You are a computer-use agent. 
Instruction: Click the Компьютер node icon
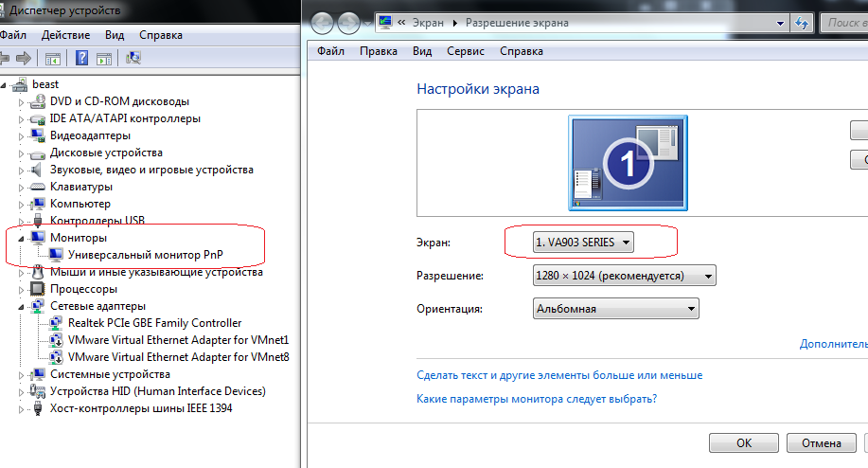coord(38,204)
